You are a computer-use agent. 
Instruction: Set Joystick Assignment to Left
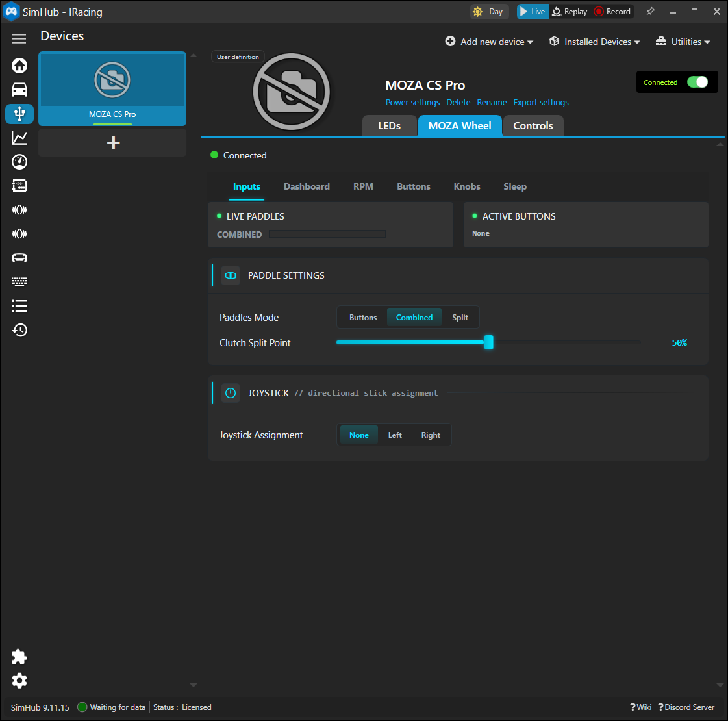click(395, 435)
